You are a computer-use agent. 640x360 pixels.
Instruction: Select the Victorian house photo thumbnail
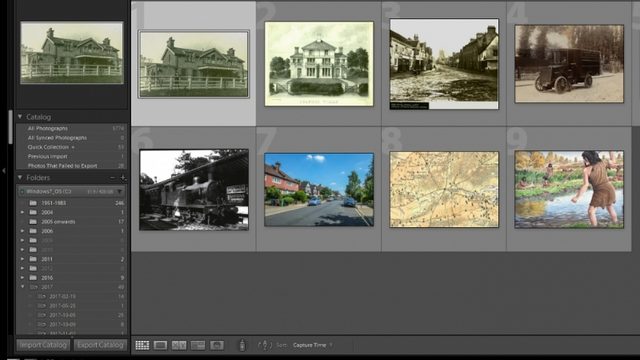[193, 64]
